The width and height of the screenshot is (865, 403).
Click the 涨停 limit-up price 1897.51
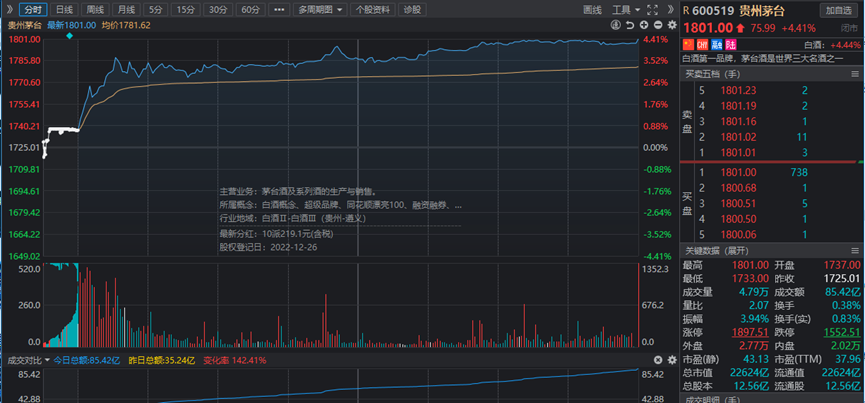pyautogui.click(x=750, y=332)
